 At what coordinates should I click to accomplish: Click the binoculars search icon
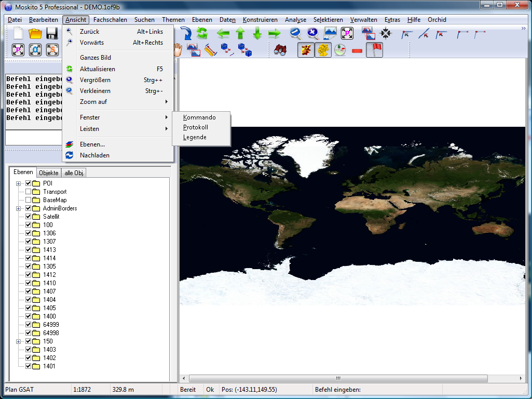pyautogui.click(x=280, y=50)
